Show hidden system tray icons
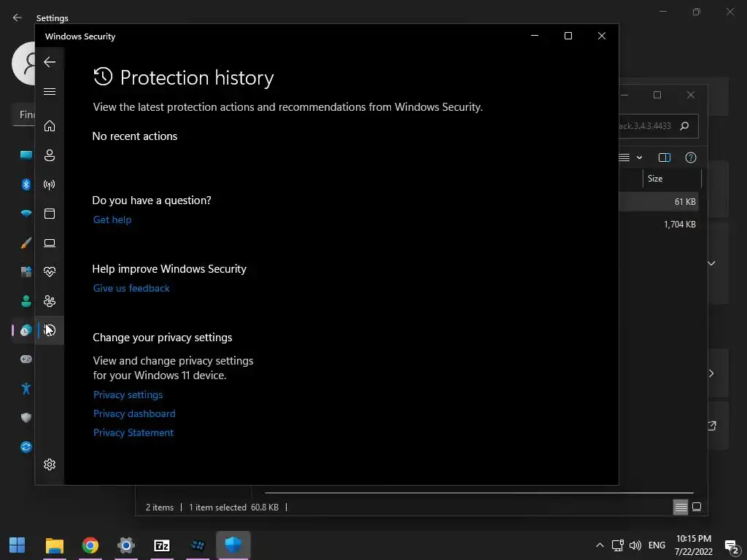Screen dimensions: 747x560 [x=600, y=545]
